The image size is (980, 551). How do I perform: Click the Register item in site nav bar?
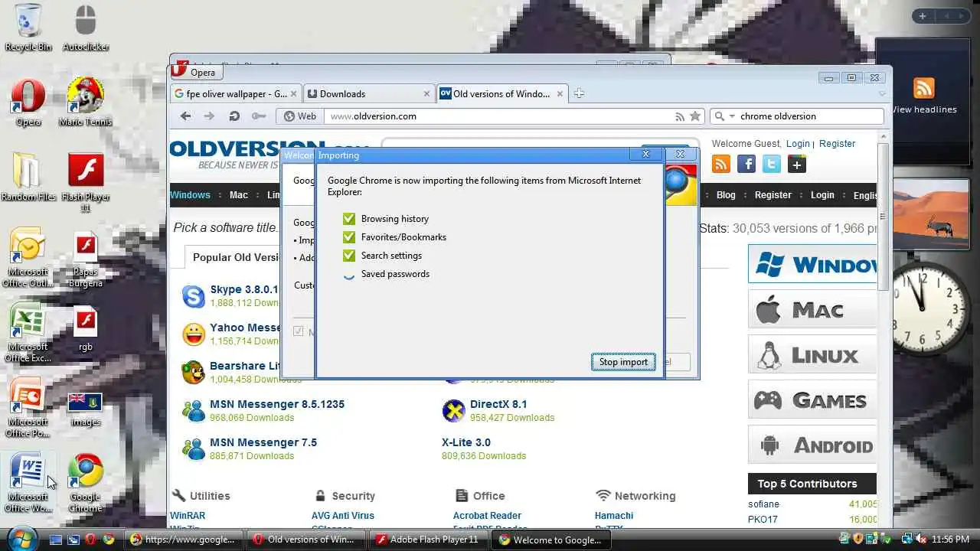pos(773,195)
